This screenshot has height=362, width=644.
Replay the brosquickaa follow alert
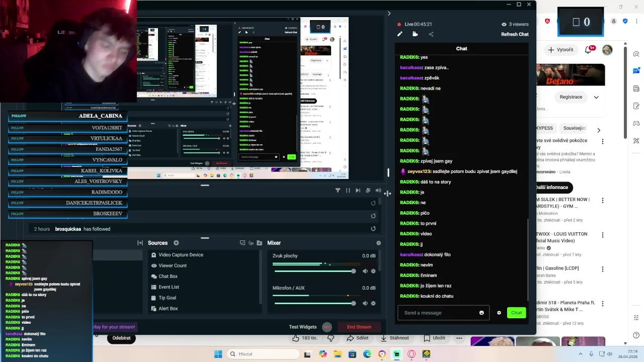tap(373, 229)
